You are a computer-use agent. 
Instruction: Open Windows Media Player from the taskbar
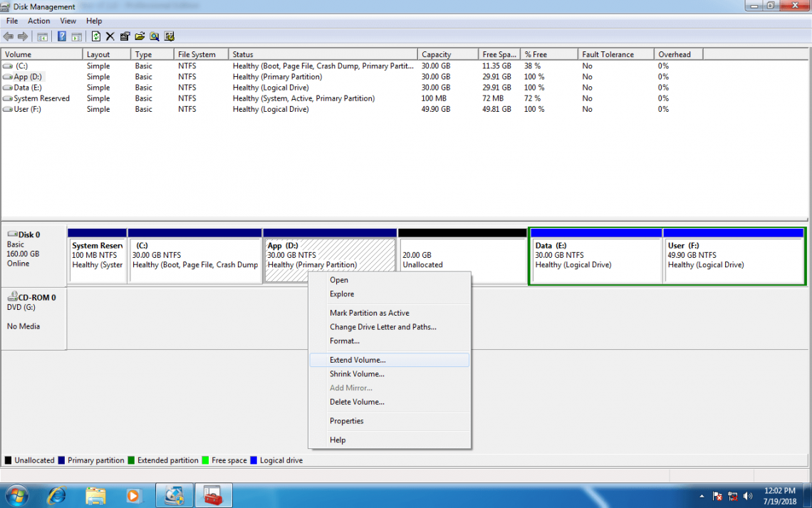[x=135, y=495]
